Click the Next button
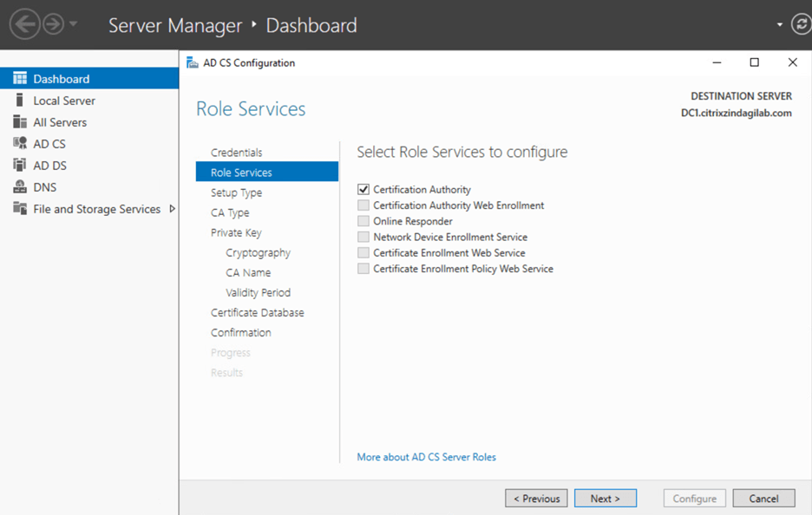The image size is (812, 515). [x=606, y=499]
